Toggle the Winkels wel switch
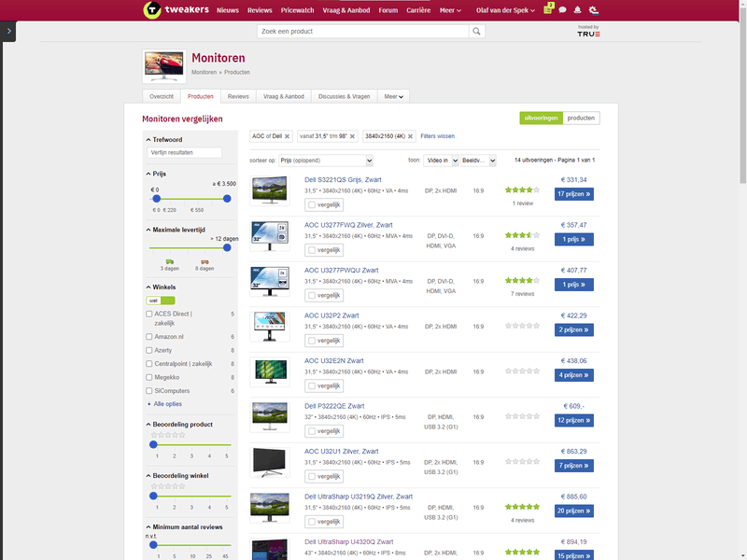747x560 pixels. (x=161, y=301)
